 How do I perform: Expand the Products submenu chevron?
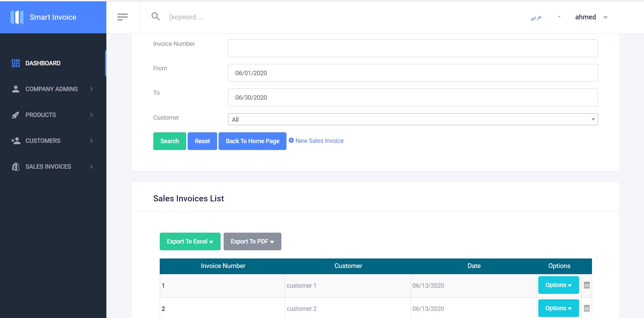[x=91, y=115]
